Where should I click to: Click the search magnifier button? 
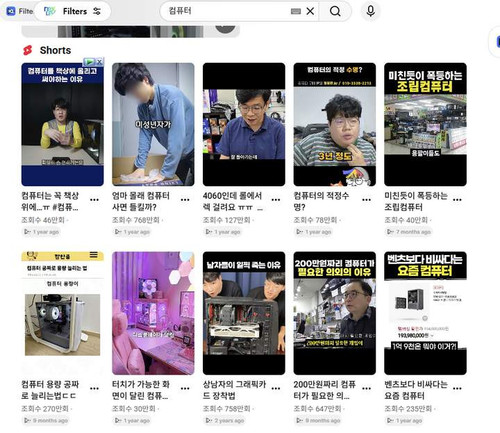[335, 11]
